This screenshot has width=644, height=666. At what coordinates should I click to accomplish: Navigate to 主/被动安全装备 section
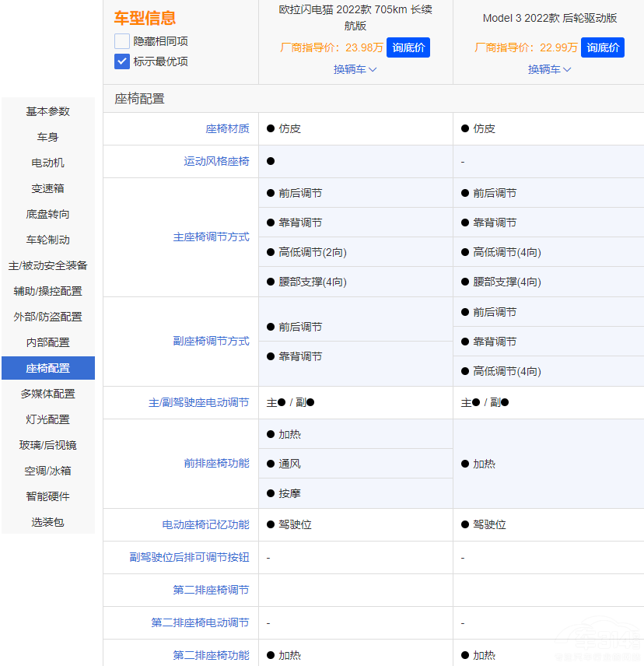48,265
